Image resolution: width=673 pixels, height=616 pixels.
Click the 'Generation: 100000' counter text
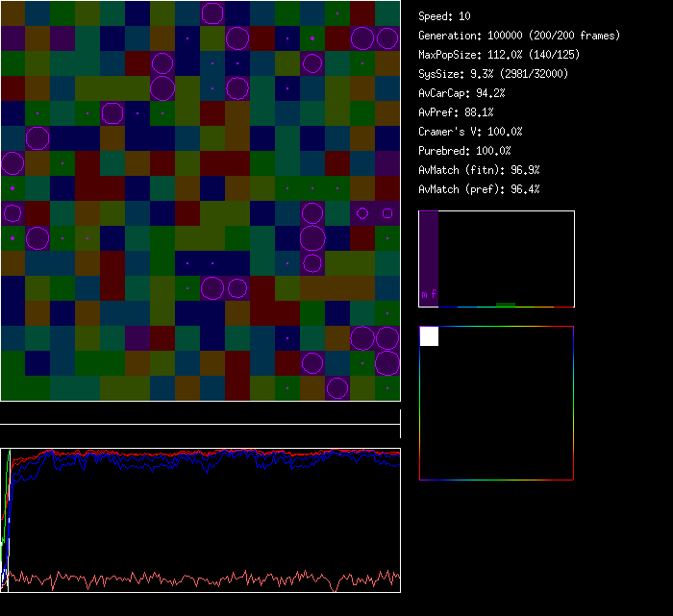519,36
